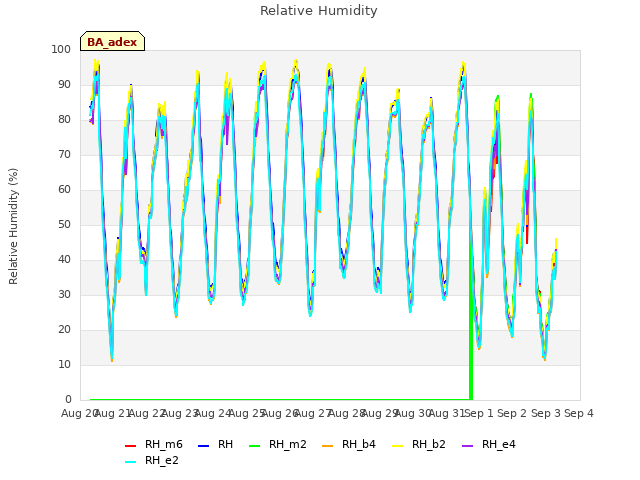Click the cyan RH_e2 color marker

(130, 462)
